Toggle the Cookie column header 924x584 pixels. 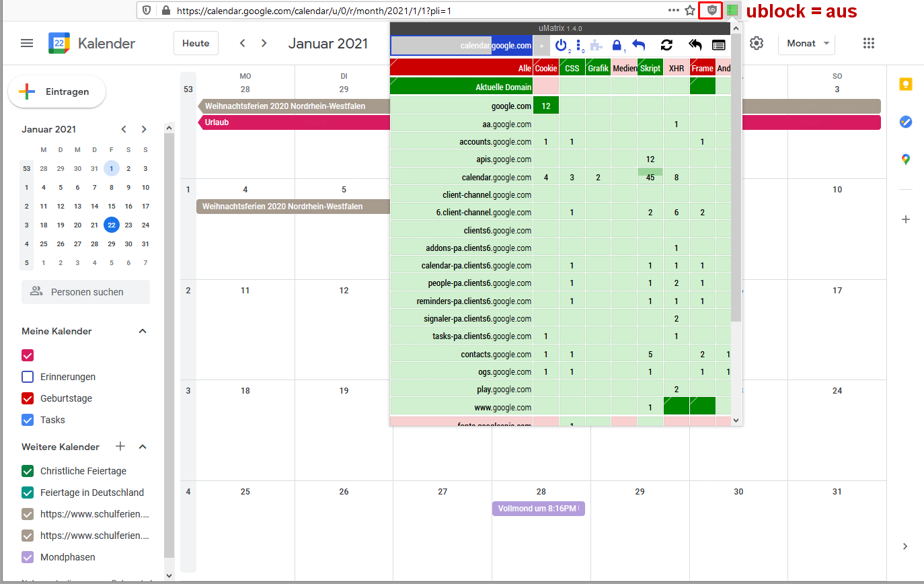coord(546,68)
